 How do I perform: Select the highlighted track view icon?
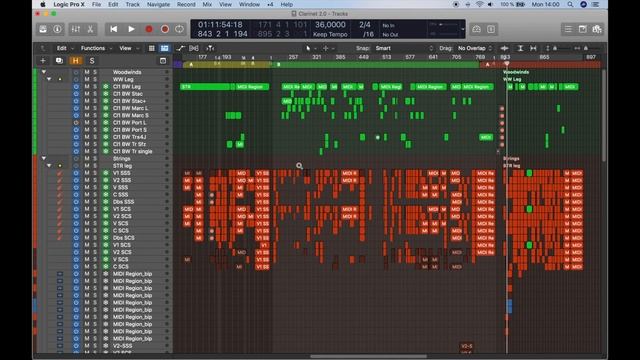point(164,48)
